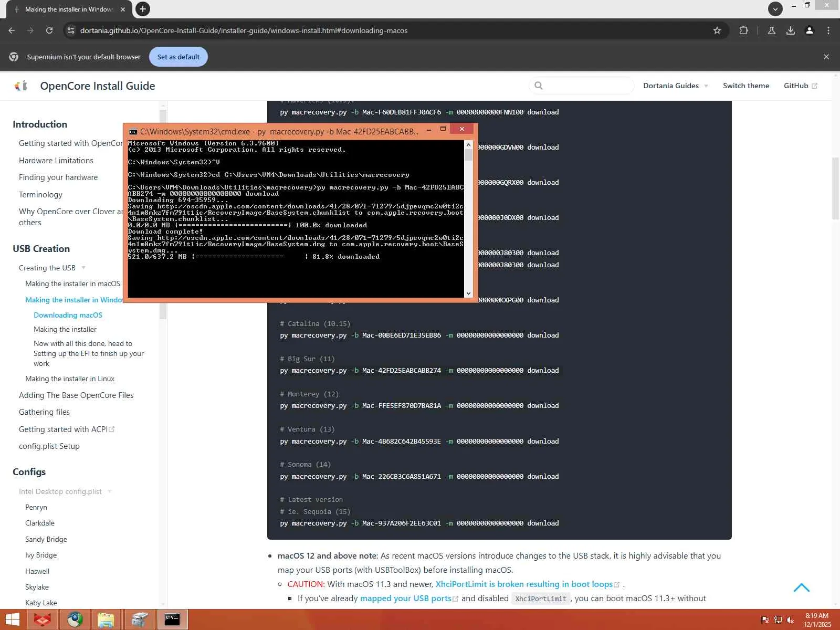Open Making the installer in macOS
This screenshot has height=630, width=840.
coord(72,283)
